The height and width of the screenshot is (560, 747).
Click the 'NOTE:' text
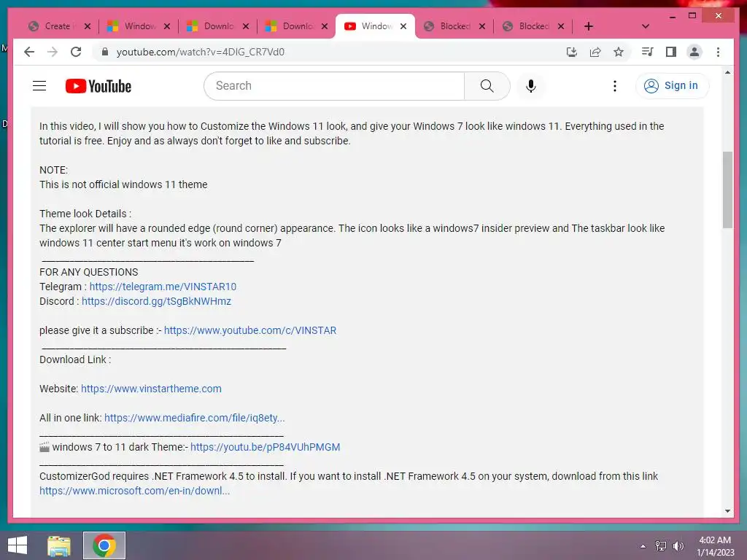pos(53,170)
